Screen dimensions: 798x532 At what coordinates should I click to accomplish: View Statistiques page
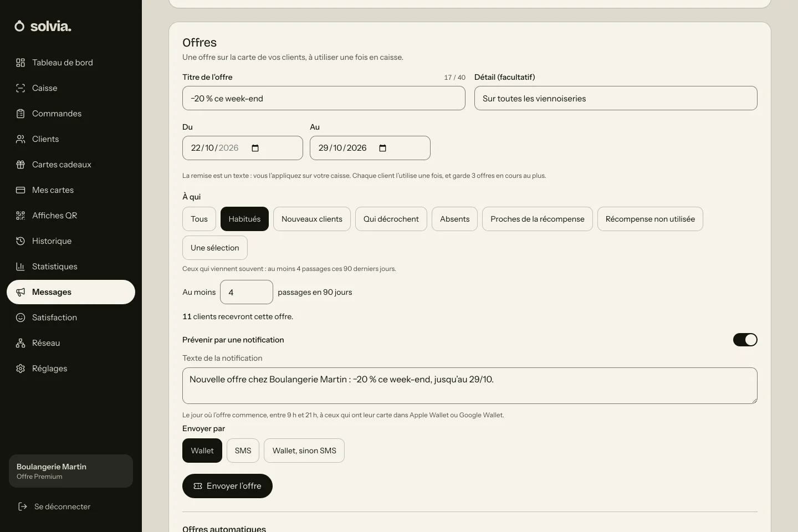[71, 267]
